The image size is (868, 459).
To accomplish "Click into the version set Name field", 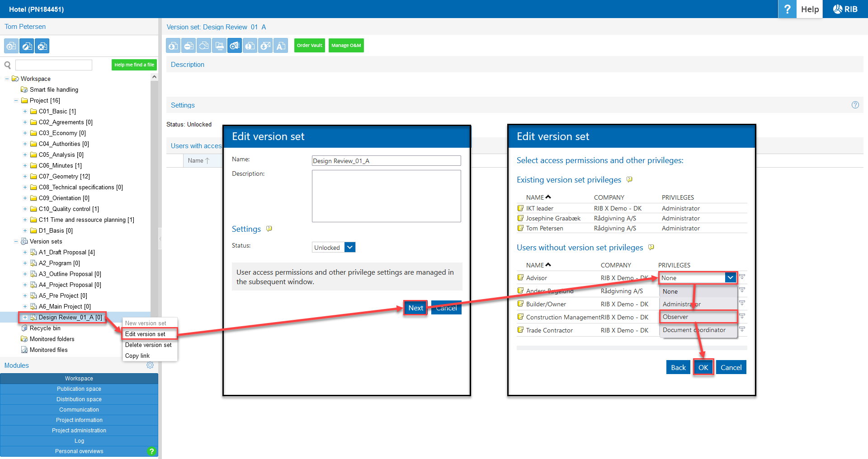I will (386, 161).
